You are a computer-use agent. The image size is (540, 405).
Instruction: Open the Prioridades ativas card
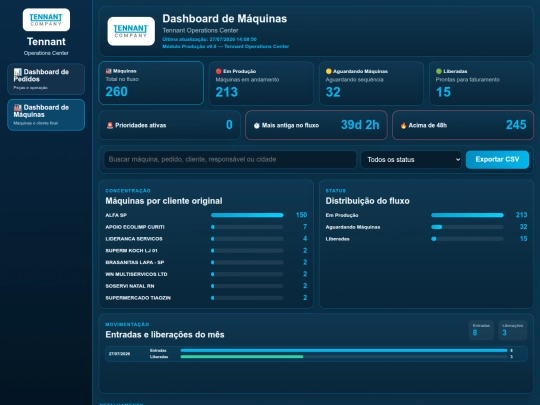pos(169,125)
